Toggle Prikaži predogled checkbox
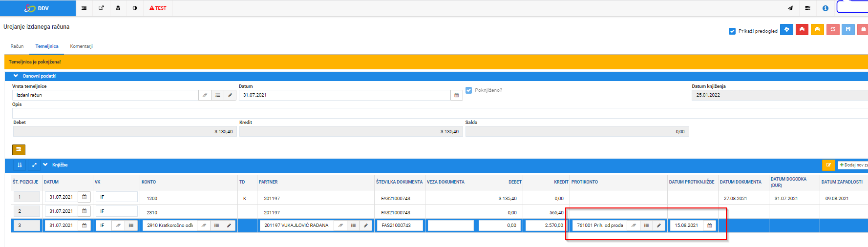The height and width of the screenshot is (247, 868). (732, 31)
